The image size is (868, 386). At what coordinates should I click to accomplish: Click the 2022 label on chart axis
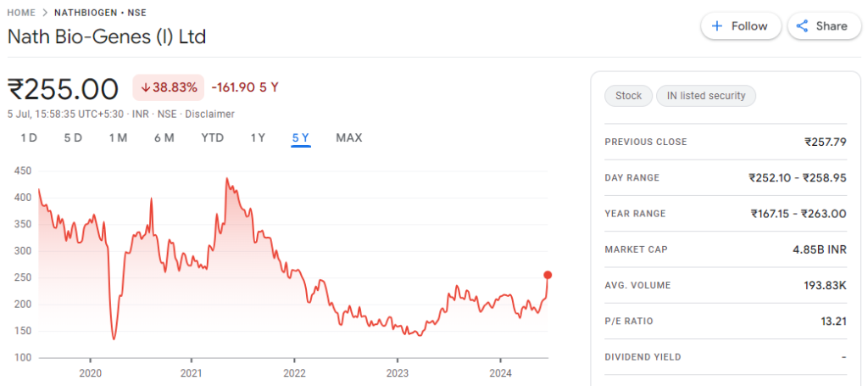pyautogui.click(x=294, y=372)
